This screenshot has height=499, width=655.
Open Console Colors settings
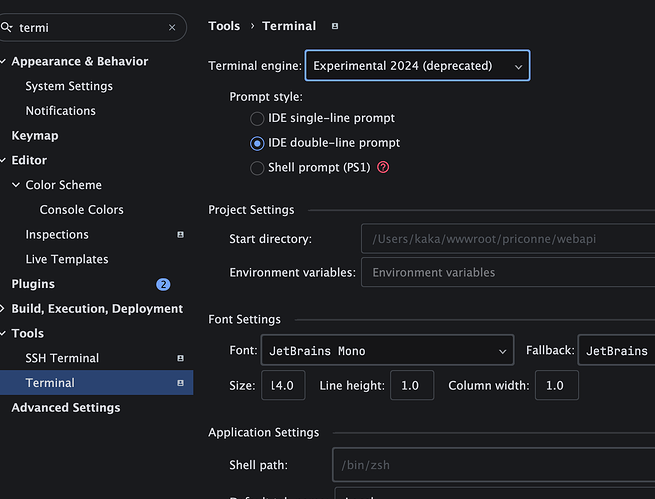tap(81, 210)
